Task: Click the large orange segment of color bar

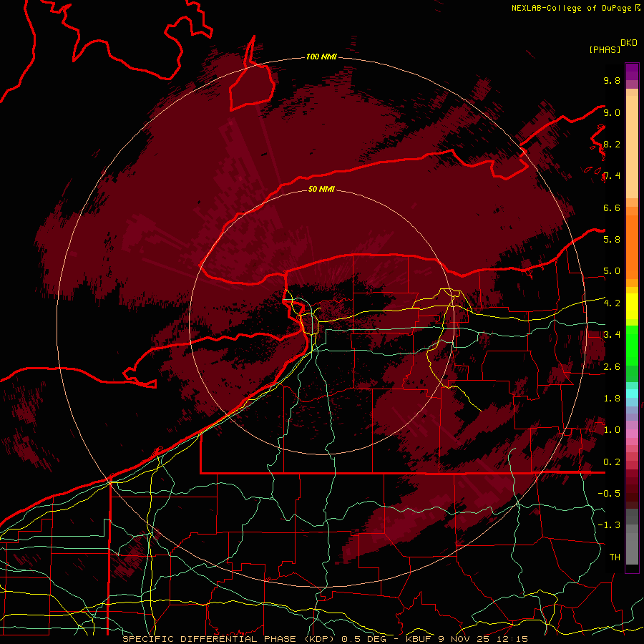Action: point(632,248)
